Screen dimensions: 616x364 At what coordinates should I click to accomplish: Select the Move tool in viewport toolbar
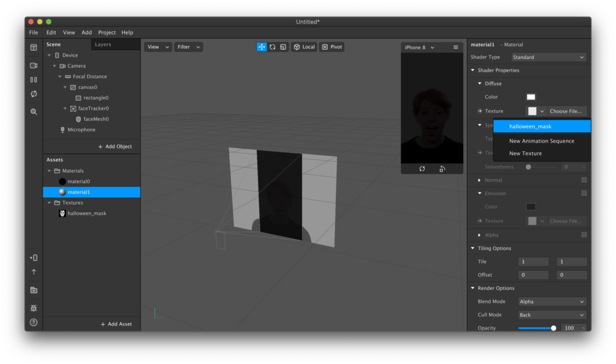pyautogui.click(x=262, y=47)
